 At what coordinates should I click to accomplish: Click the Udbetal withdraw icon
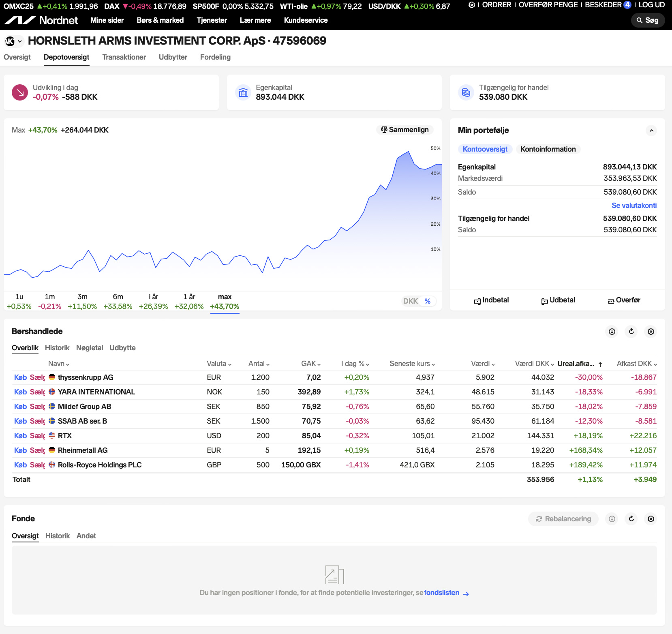point(544,301)
